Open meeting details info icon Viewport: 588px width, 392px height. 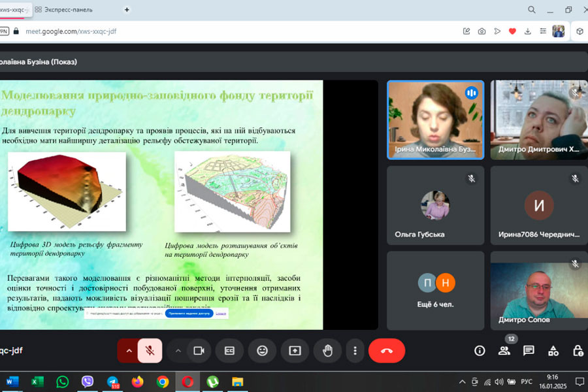point(480,351)
